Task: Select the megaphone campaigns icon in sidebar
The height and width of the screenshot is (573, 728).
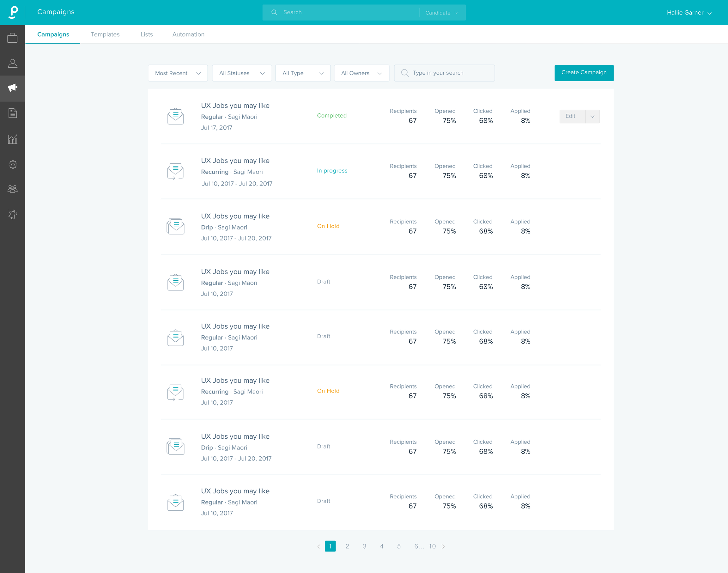Action: point(12,88)
